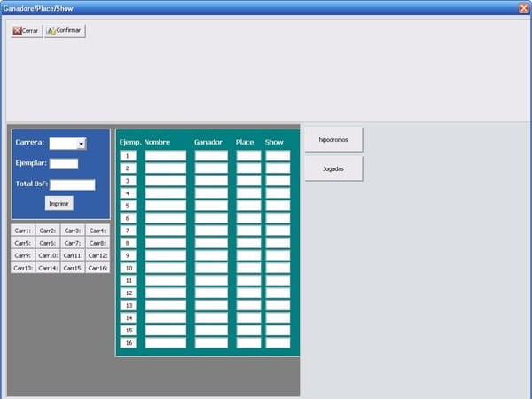Click the Cerrar button with red X icon
Screen dimensions: 532x399
27,31
